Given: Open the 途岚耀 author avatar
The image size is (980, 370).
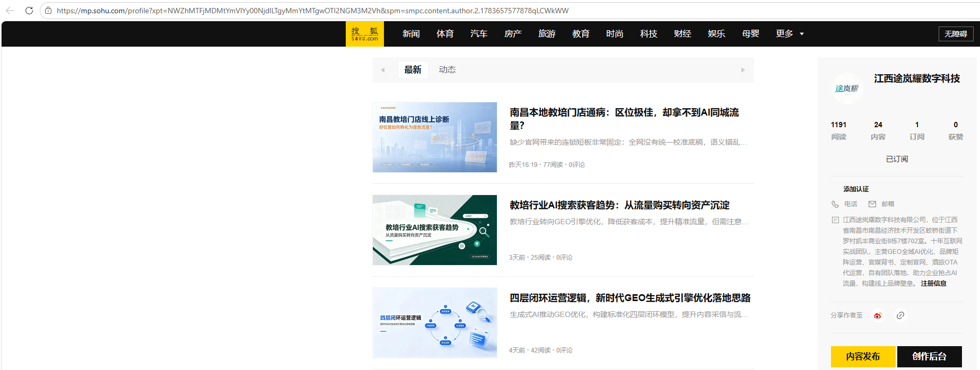Looking at the screenshot, I should pos(846,89).
